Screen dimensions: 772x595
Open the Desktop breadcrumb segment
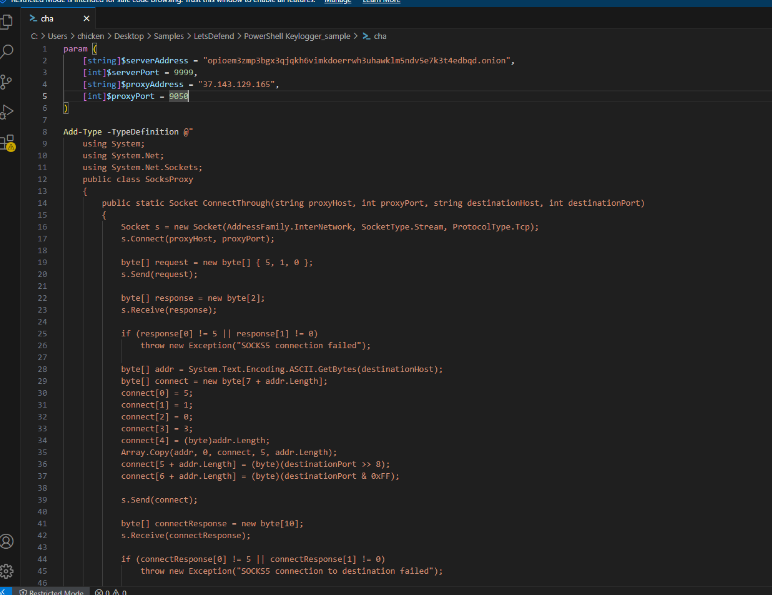click(x=129, y=36)
